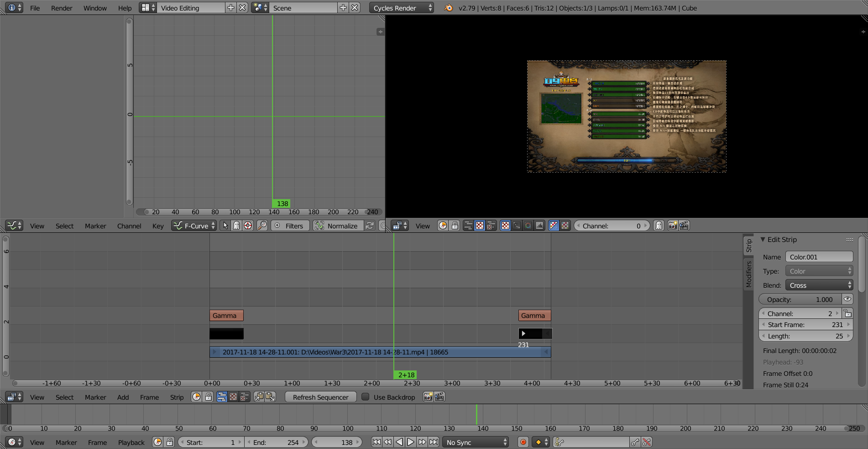Open the scene browse icon
This screenshot has width=868, height=449.
point(260,8)
